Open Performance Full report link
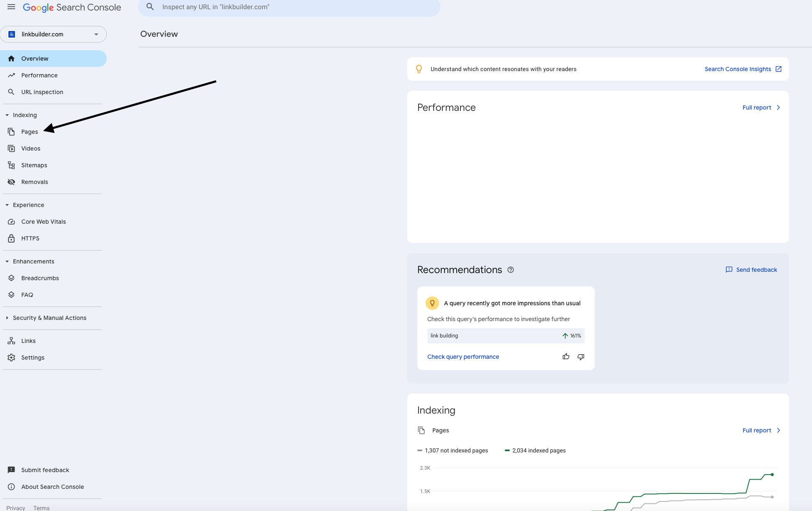Viewport: 812px width, 511px height. [761, 107]
